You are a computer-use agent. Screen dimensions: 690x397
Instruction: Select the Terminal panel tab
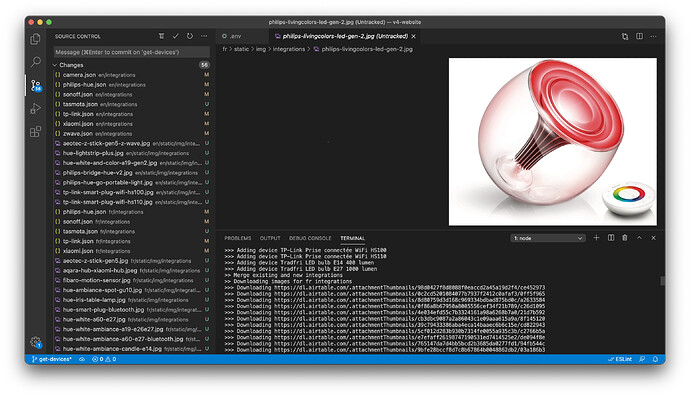pos(352,238)
